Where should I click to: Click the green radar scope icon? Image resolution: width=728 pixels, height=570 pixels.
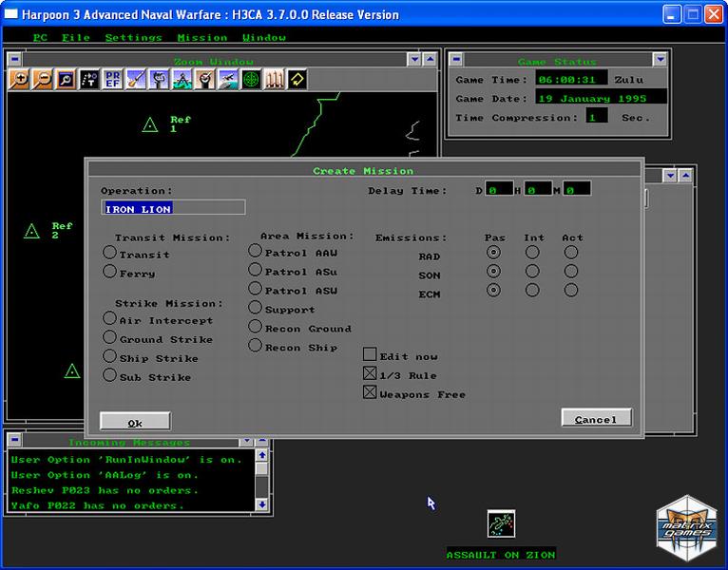251,80
